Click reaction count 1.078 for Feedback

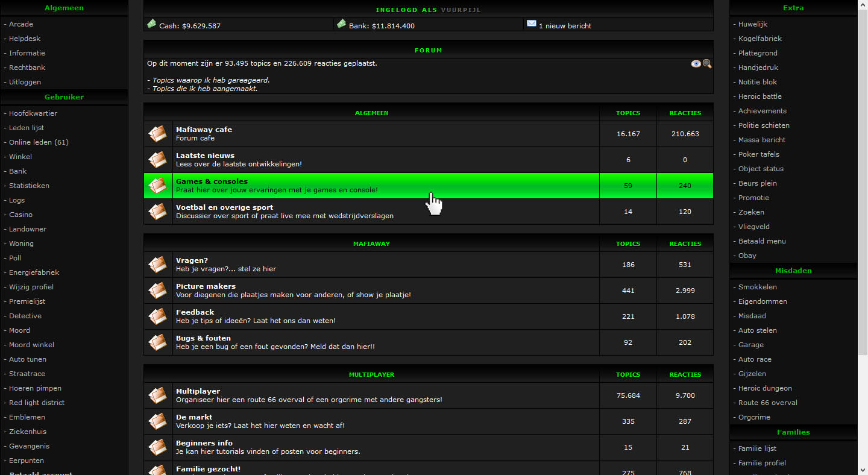[685, 316]
